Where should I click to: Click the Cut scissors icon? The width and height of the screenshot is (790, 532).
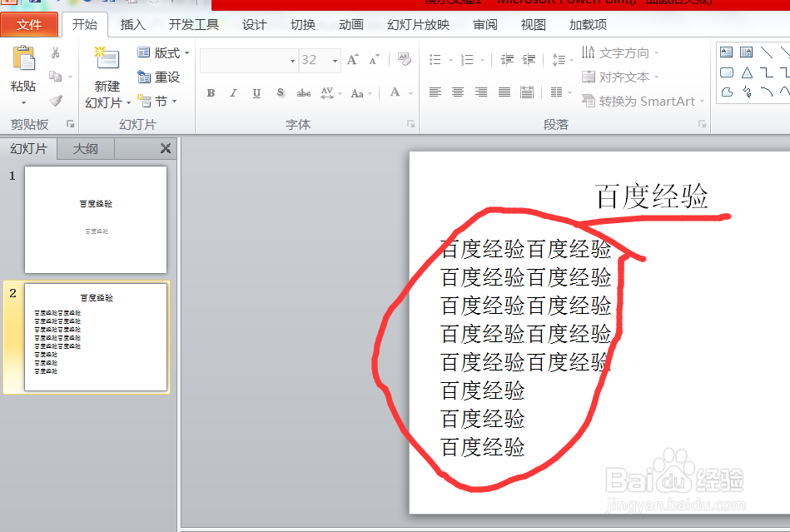(56, 52)
